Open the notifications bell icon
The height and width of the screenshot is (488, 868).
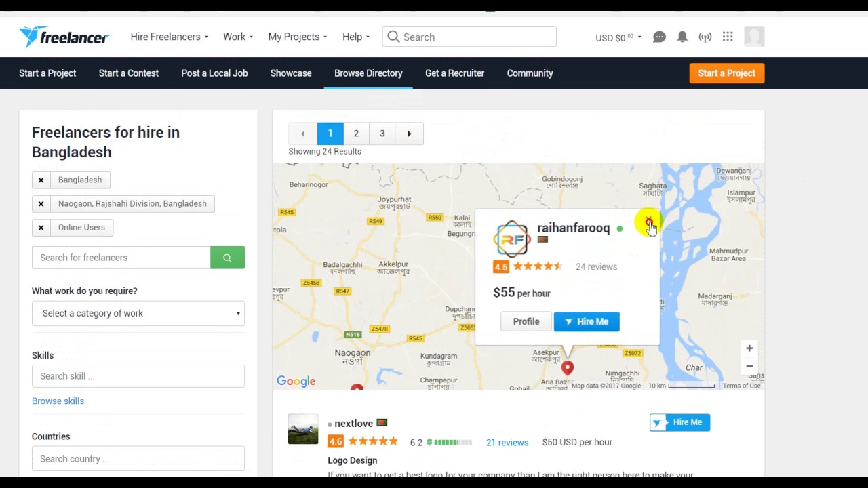pos(682,37)
